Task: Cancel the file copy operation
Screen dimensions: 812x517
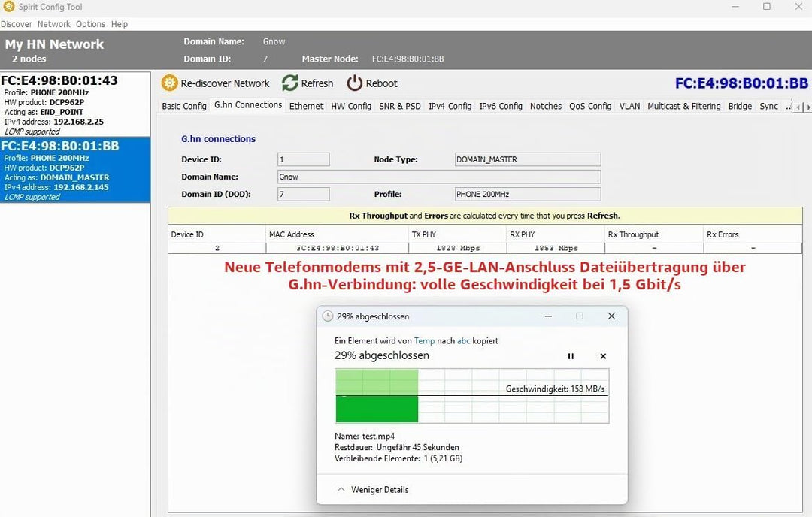Action: point(603,356)
